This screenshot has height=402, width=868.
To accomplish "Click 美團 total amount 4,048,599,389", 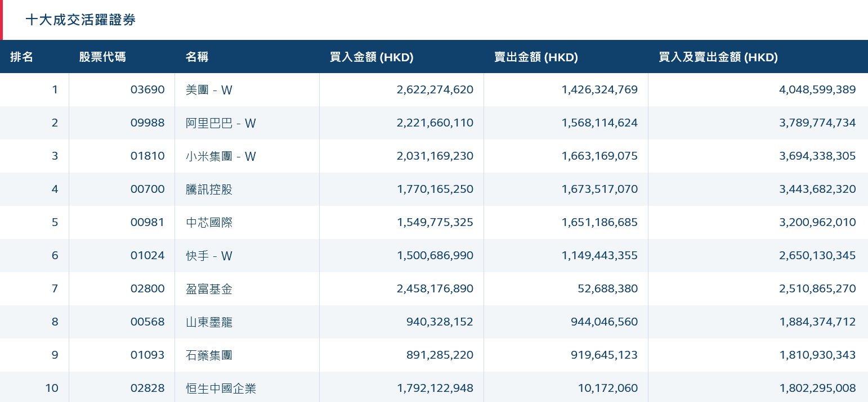I will 817,90.
